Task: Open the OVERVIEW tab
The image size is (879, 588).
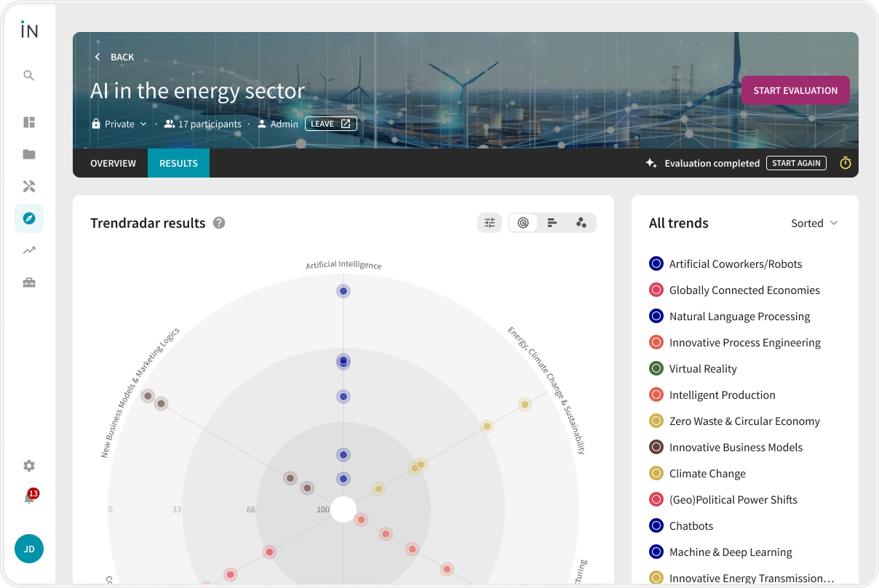Action: pyautogui.click(x=113, y=163)
